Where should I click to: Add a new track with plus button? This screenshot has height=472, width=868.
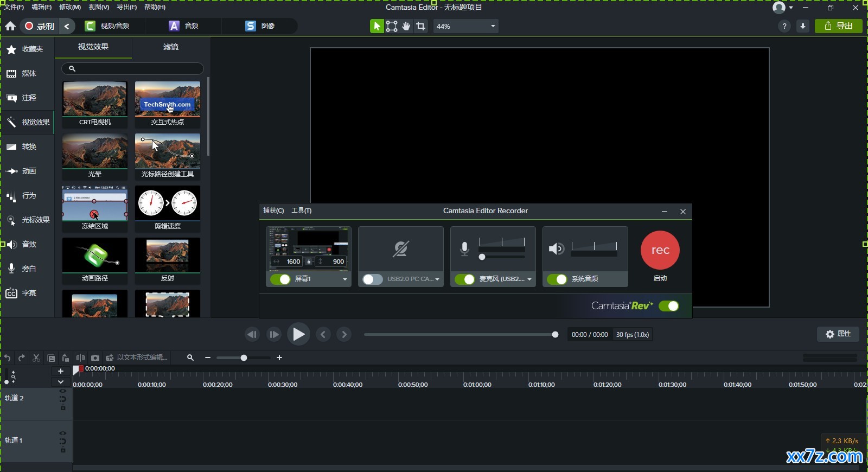pyautogui.click(x=61, y=371)
